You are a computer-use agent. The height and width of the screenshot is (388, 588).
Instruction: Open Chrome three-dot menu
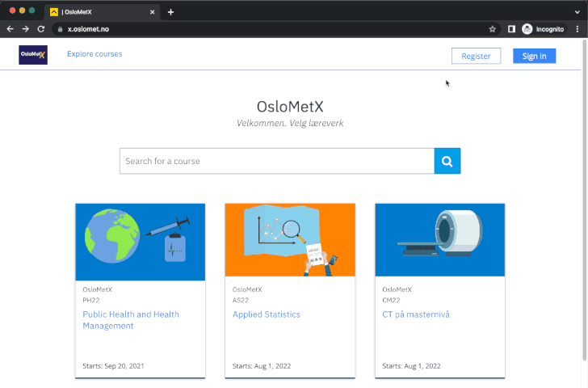tap(577, 29)
